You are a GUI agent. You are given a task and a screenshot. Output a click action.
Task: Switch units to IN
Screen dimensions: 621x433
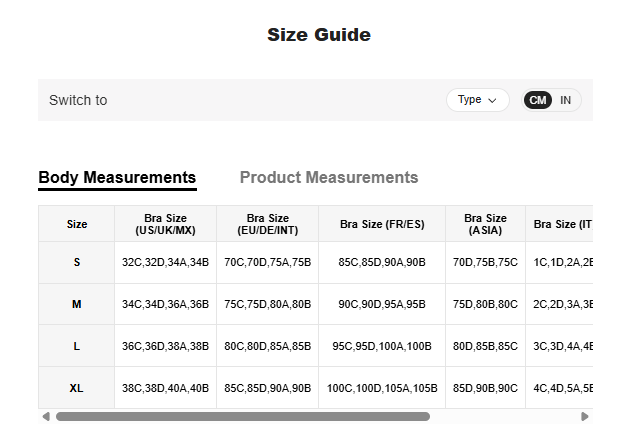tap(566, 100)
